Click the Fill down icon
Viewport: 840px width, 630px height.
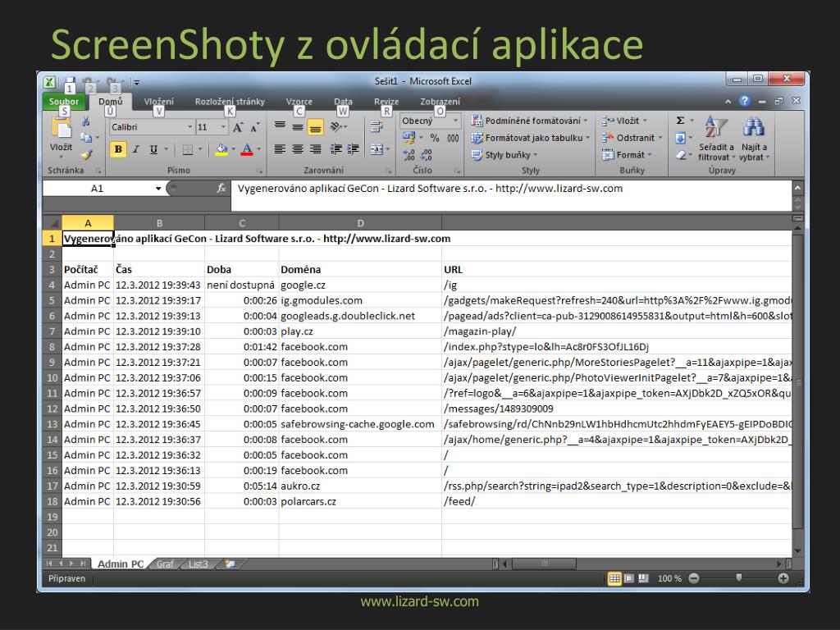pyautogui.click(x=680, y=138)
